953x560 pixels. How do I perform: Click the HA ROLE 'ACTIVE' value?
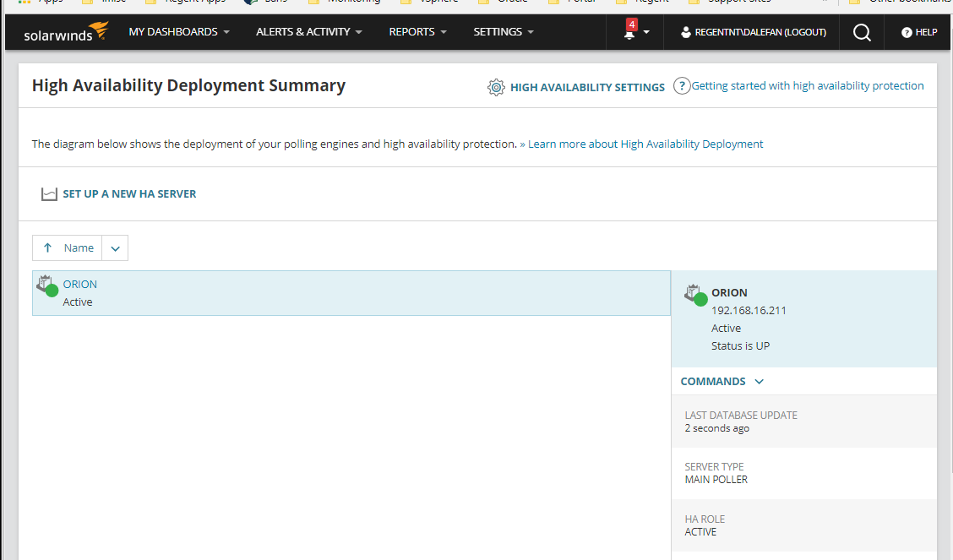[700, 531]
